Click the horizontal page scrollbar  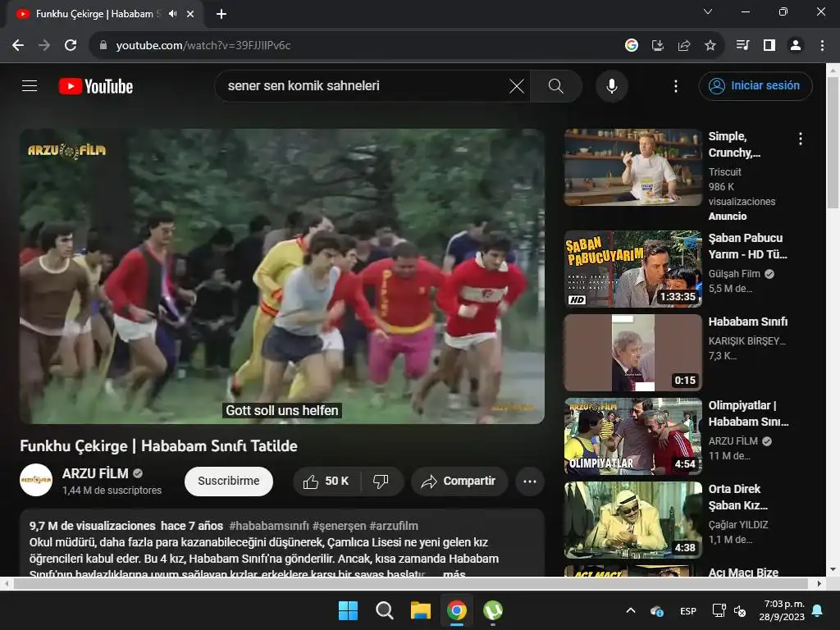410,583
